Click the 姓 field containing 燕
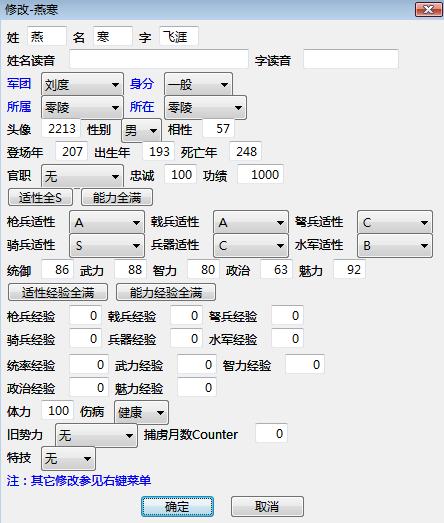444x523 pixels. (47, 36)
